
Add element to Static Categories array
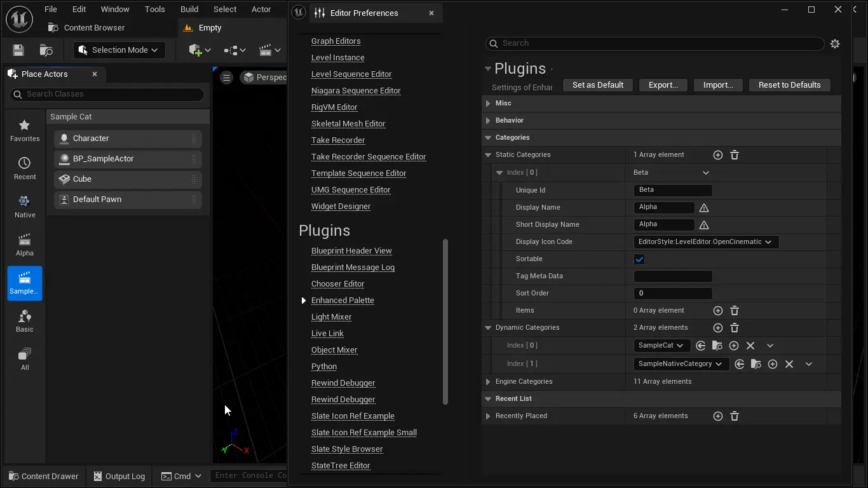pos(718,155)
